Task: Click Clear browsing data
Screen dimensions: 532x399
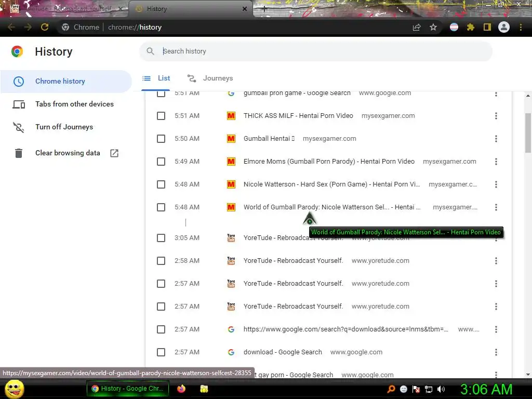Action: coord(66,153)
